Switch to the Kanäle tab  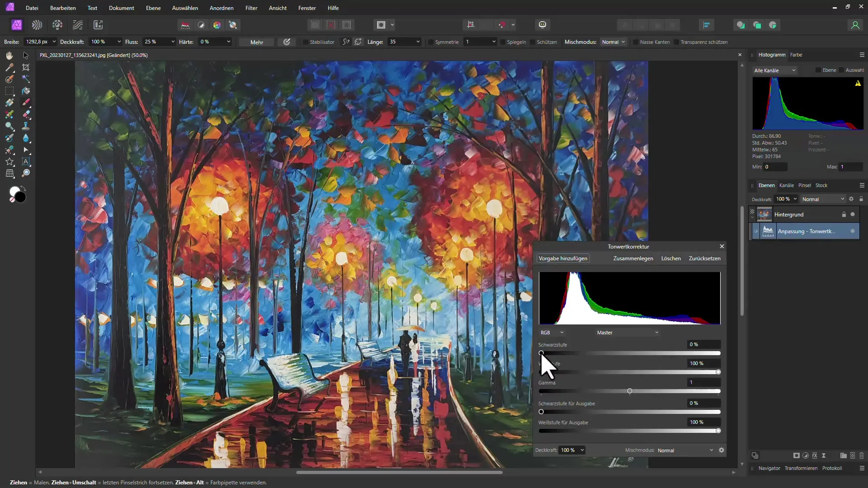tap(786, 185)
